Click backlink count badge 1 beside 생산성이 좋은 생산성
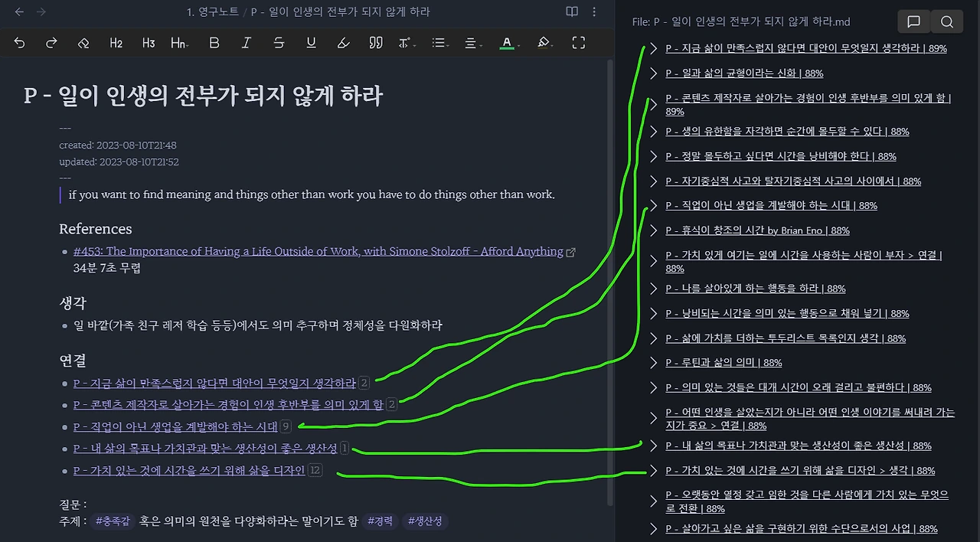This screenshot has width=980, height=542. [x=345, y=448]
